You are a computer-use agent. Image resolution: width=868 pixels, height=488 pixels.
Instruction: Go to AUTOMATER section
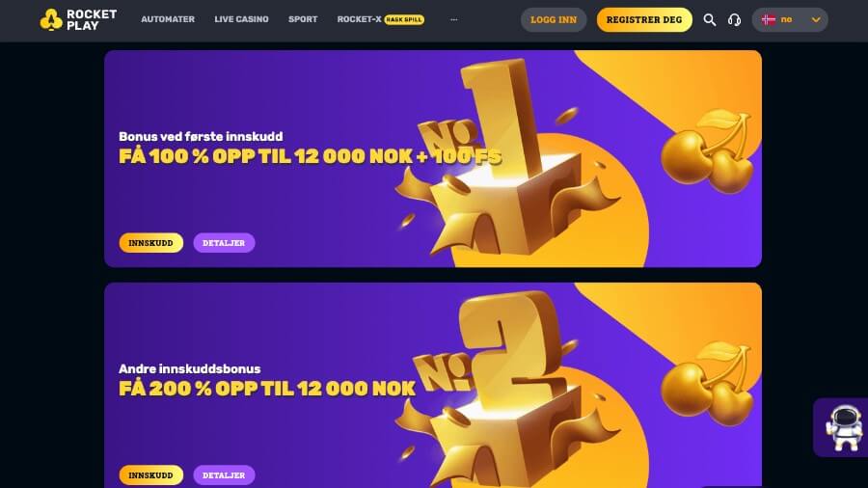click(x=168, y=19)
